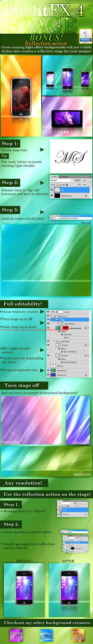Click scrollbar up arrow in bg layer panel
The image size is (93, 644).
click(x=91, y=189)
